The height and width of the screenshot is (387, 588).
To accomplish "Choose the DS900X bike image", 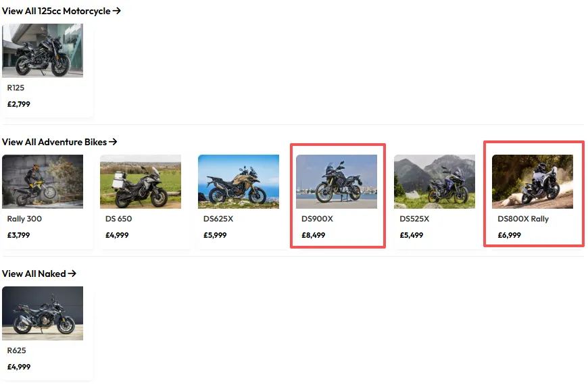I will (x=337, y=181).
